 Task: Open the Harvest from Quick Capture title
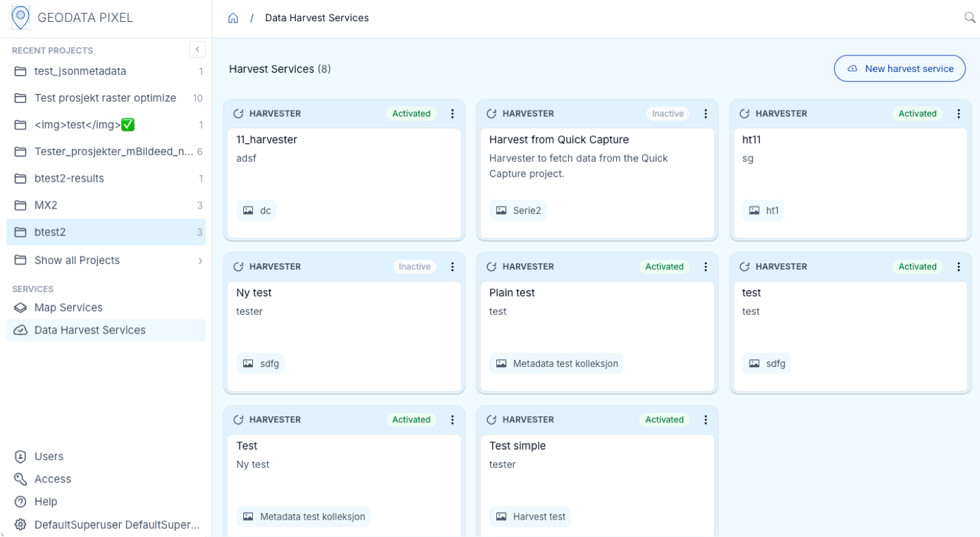[559, 140]
